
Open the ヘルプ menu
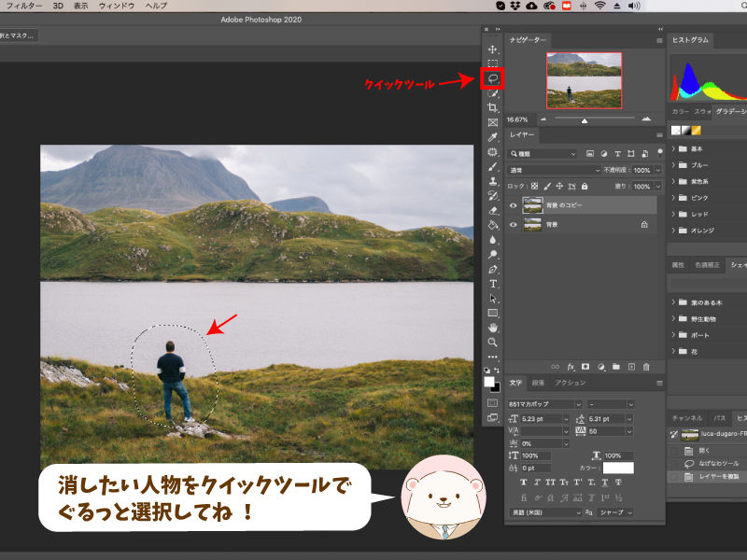coord(156,6)
